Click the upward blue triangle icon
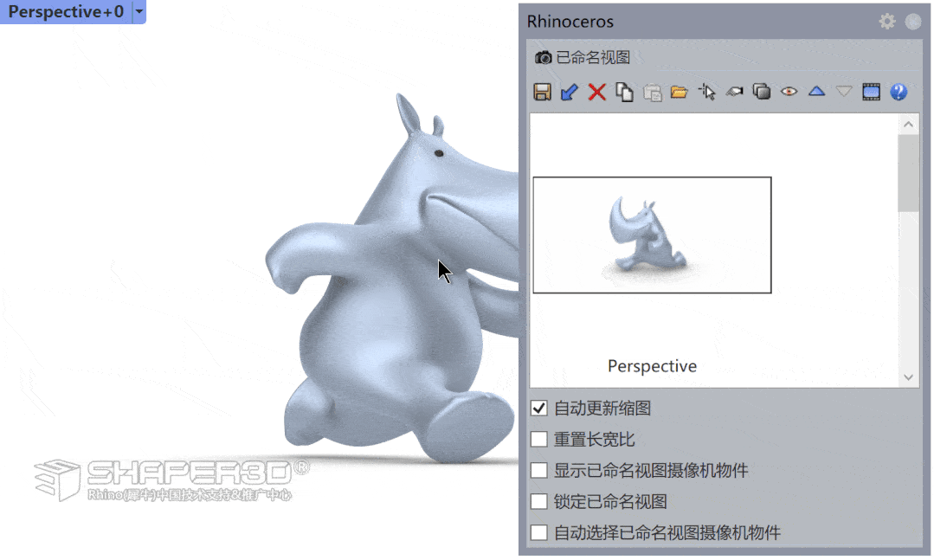The height and width of the screenshot is (560, 934). [816, 92]
